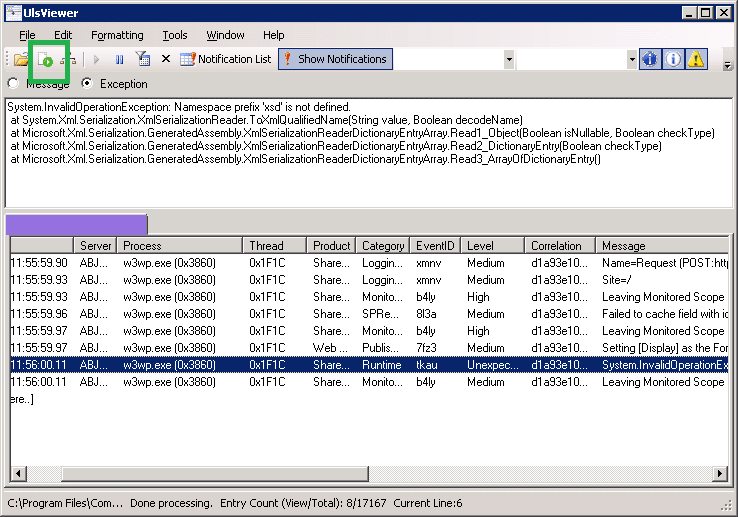Select row with message Site=/
This screenshot has height=517, width=738.
[369, 280]
